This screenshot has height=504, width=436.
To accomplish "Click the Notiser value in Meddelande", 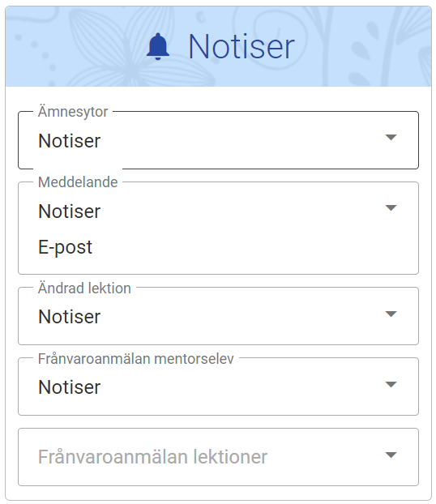I will pyautogui.click(x=70, y=211).
